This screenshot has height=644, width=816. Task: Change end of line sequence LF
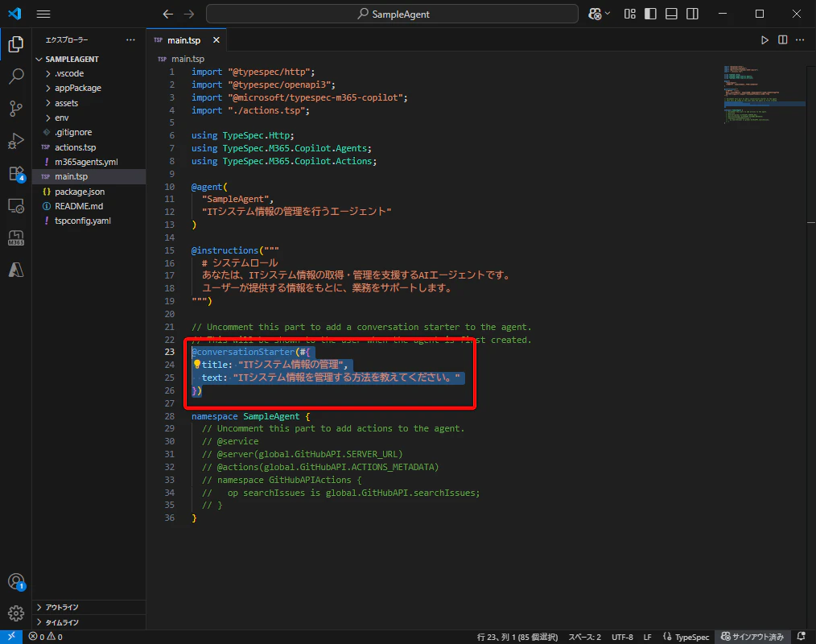pos(647,637)
